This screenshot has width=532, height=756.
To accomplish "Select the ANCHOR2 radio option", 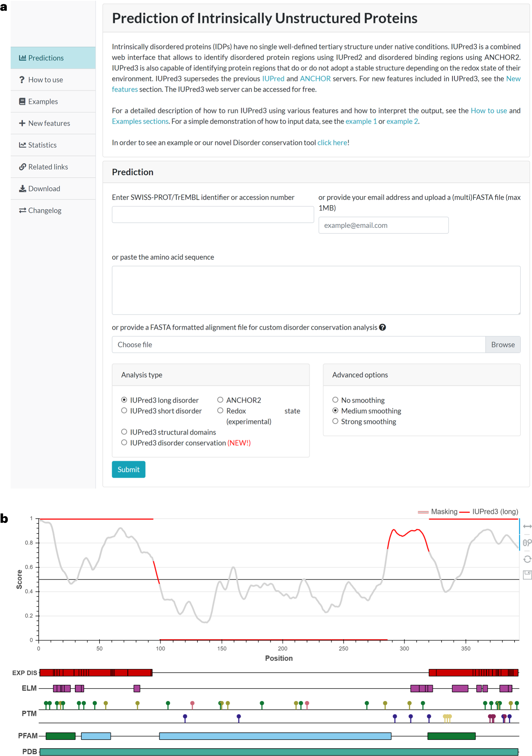I will point(220,400).
